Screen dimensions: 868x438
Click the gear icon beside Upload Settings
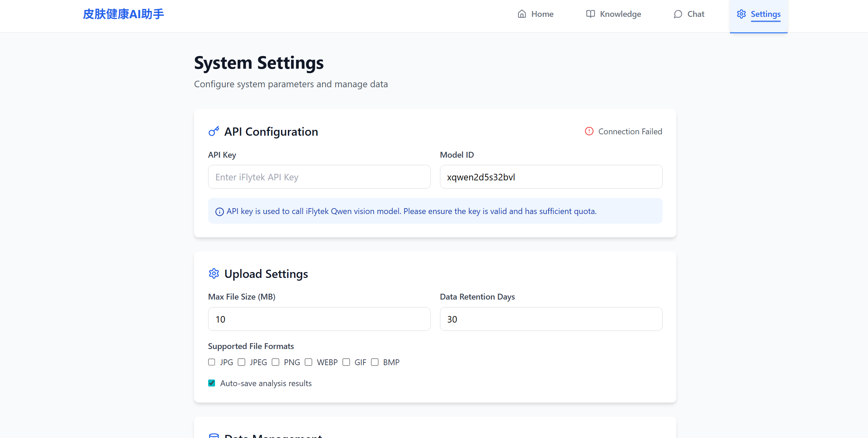[214, 274]
